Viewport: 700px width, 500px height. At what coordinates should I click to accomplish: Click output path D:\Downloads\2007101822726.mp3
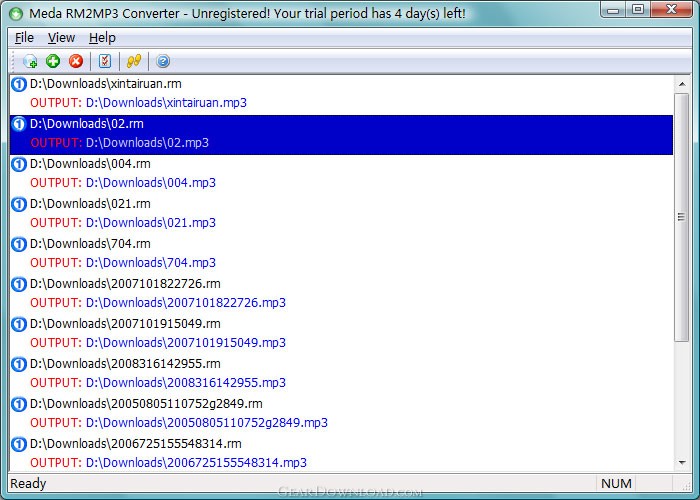pos(186,303)
